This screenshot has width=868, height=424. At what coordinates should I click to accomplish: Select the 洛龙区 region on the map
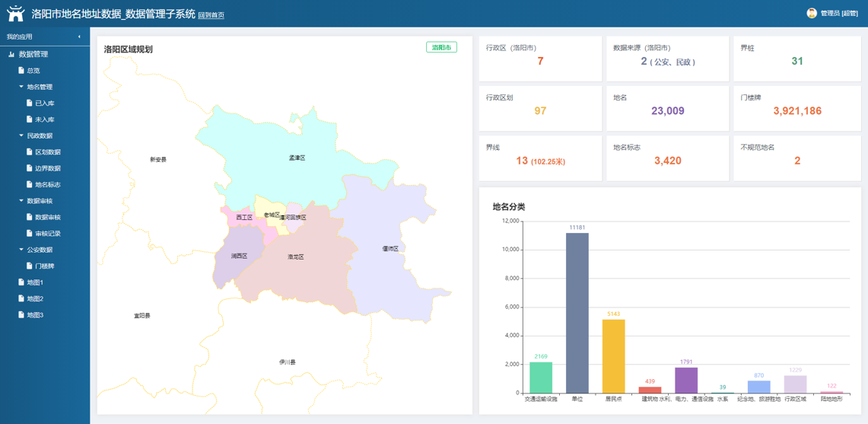[x=297, y=259]
